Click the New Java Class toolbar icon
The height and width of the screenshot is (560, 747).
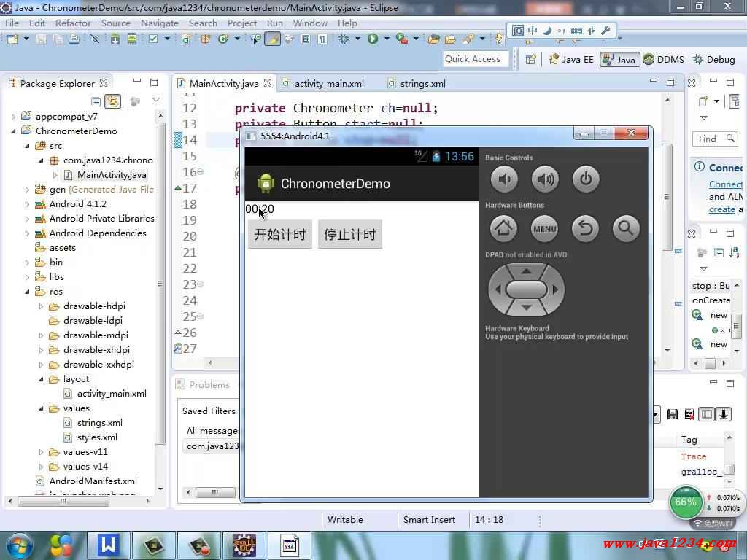[223, 39]
